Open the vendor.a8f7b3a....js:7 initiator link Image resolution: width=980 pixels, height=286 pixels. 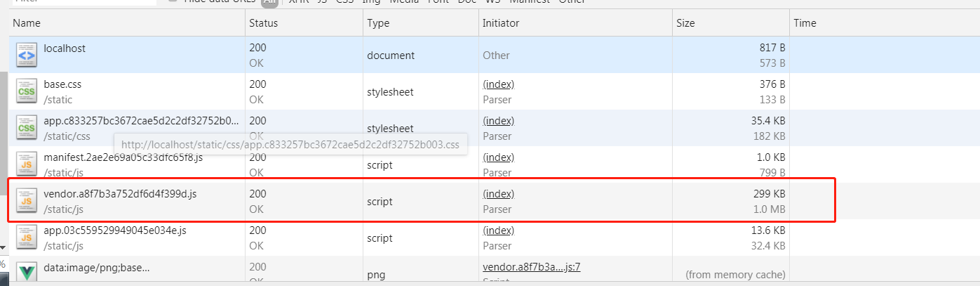[532, 267]
